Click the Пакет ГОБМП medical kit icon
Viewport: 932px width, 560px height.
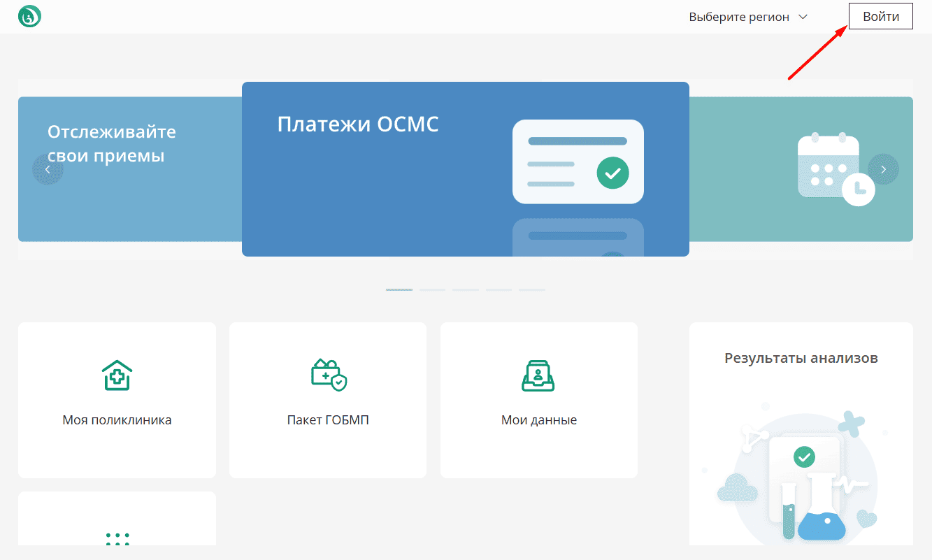tap(328, 375)
